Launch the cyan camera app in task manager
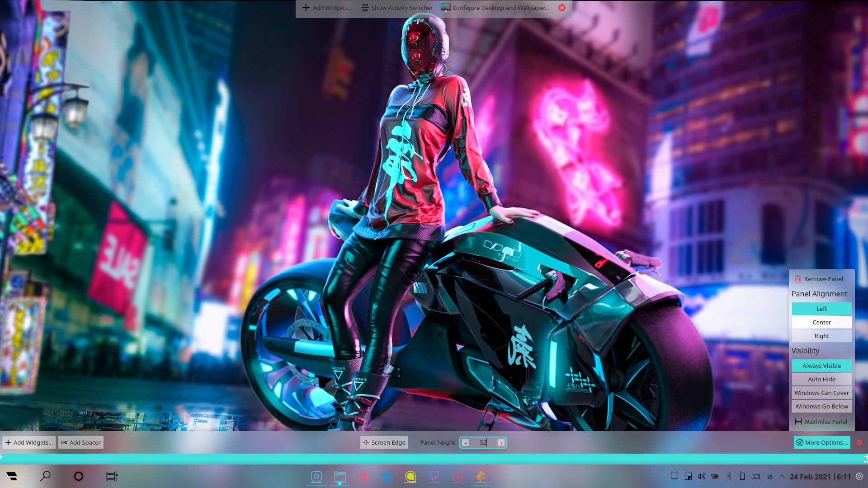 point(316,476)
